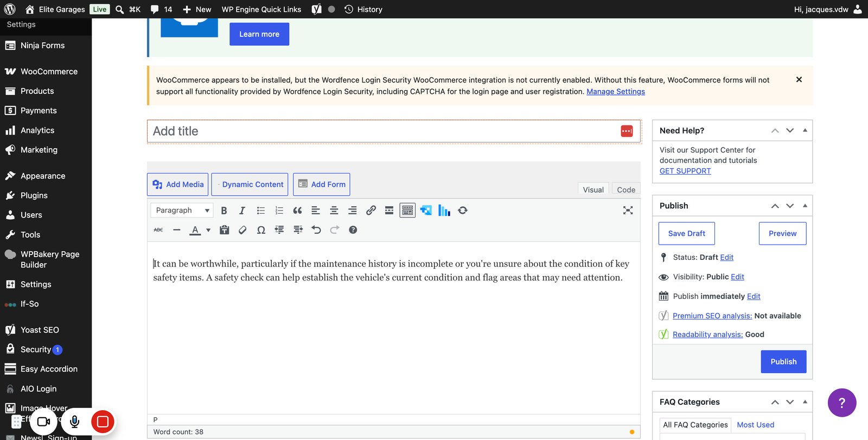
Task: Move the FAQ Categories panel down
Action: tap(790, 402)
